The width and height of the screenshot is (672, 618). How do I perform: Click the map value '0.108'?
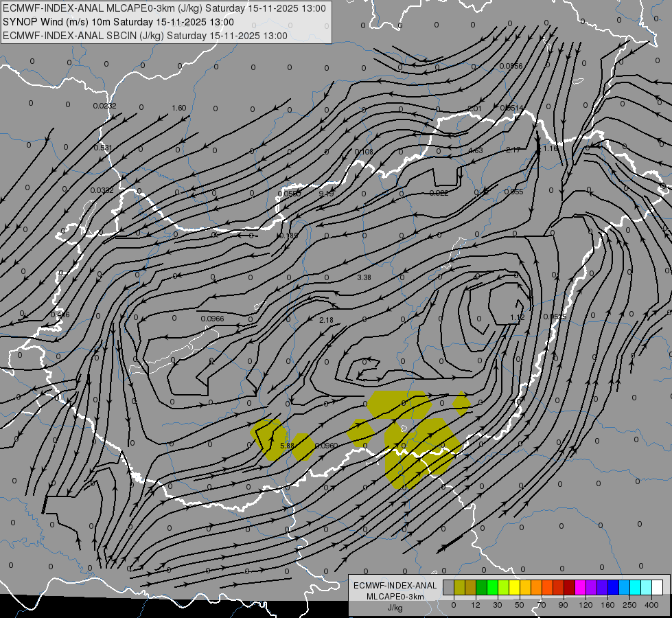coord(364,152)
